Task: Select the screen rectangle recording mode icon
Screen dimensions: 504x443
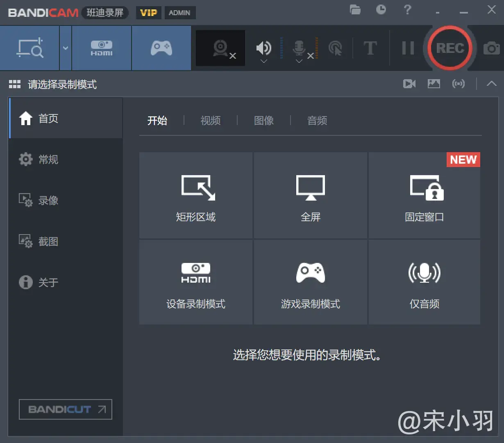Action: [30, 48]
